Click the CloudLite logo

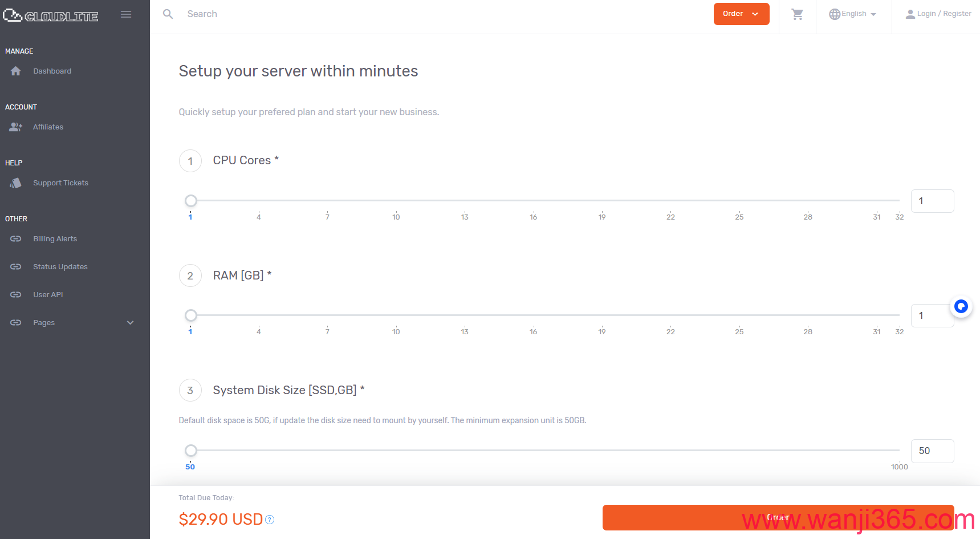coord(51,15)
